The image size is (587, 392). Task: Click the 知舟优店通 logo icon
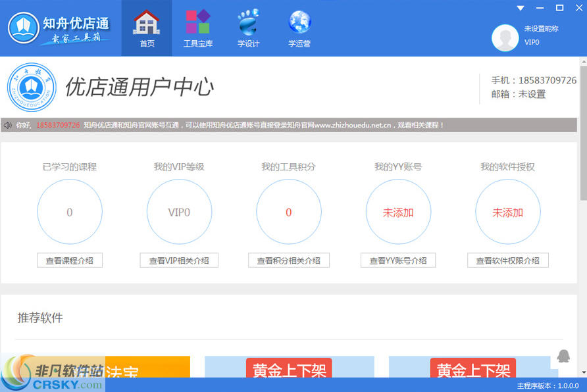tap(24, 28)
